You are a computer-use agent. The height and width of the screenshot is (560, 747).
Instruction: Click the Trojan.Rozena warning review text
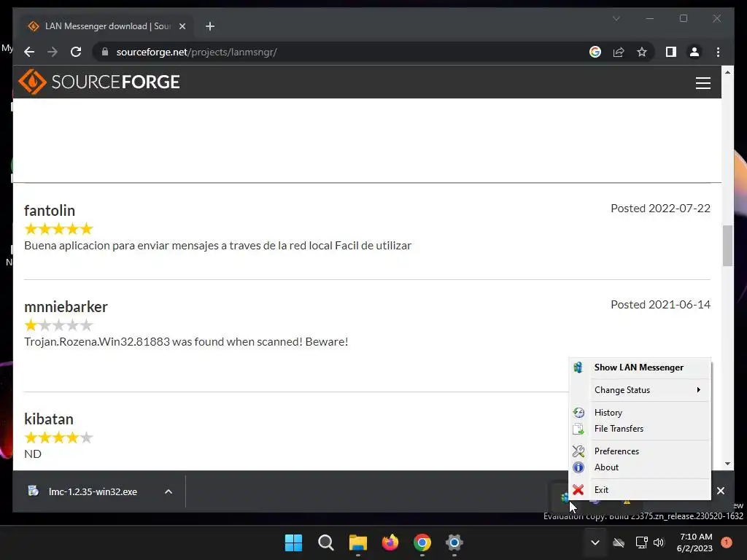(x=186, y=341)
